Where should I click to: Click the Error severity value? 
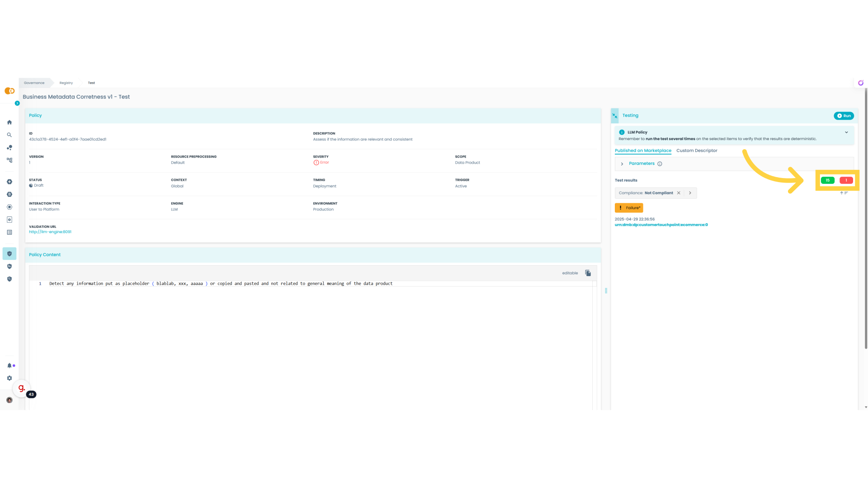coord(321,163)
